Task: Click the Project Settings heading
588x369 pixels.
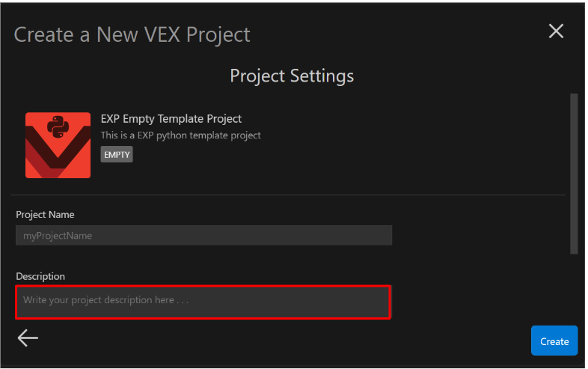Action: coord(292,76)
